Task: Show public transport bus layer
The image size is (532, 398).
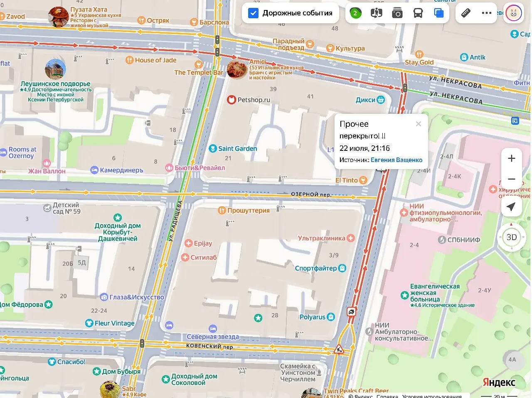Action: [418, 13]
